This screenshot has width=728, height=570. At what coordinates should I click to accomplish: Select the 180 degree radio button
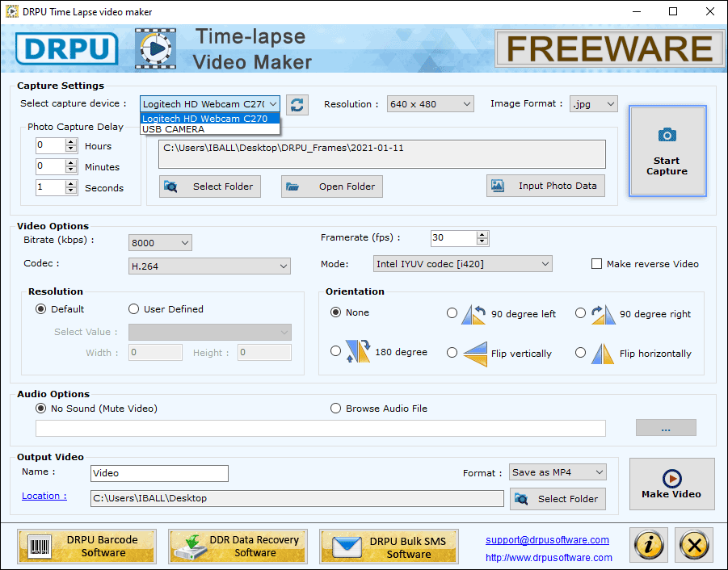coord(335,351)
